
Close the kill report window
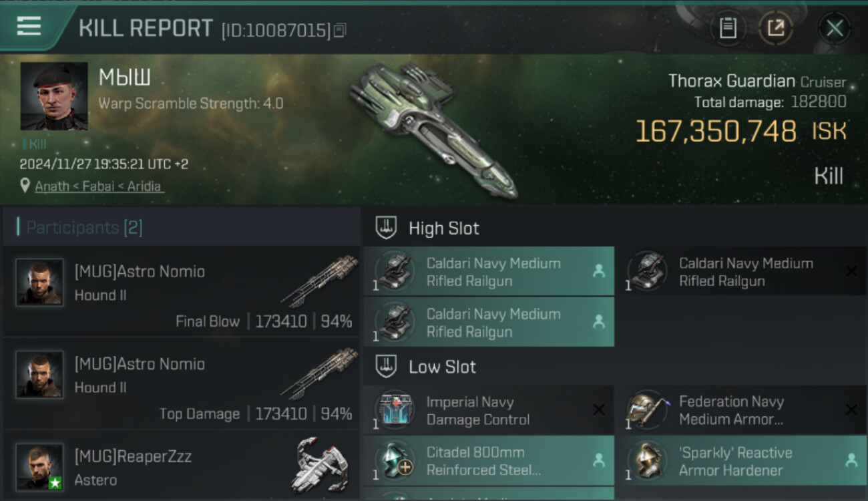click(x=835, y=28)
